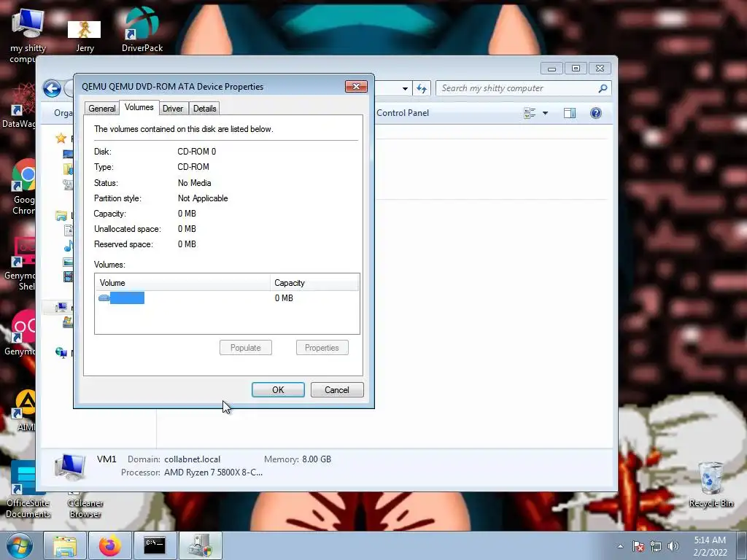The image size is (747, 560).
Task: Click the volume speaker tray icon
Action: (x=673, y=546)
